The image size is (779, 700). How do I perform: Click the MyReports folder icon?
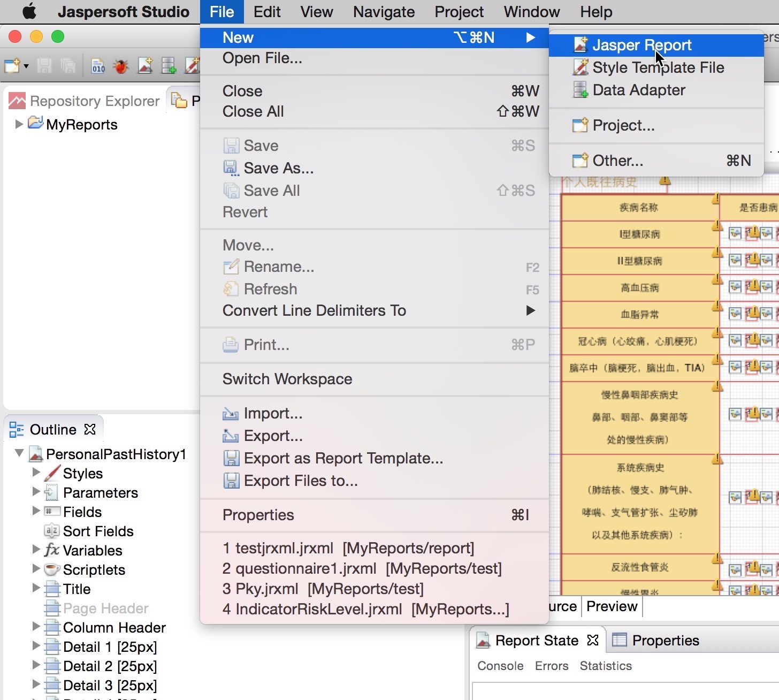pyautogui.click(x=35, y=123)
